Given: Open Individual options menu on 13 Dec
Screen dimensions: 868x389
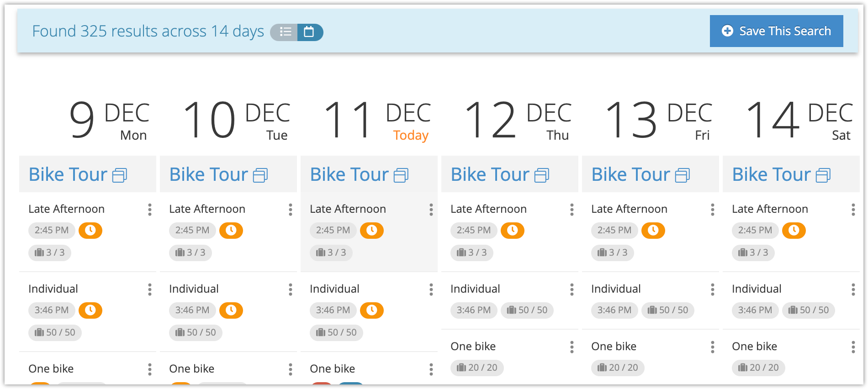Looking at the screenshot, I should (712, 289).
